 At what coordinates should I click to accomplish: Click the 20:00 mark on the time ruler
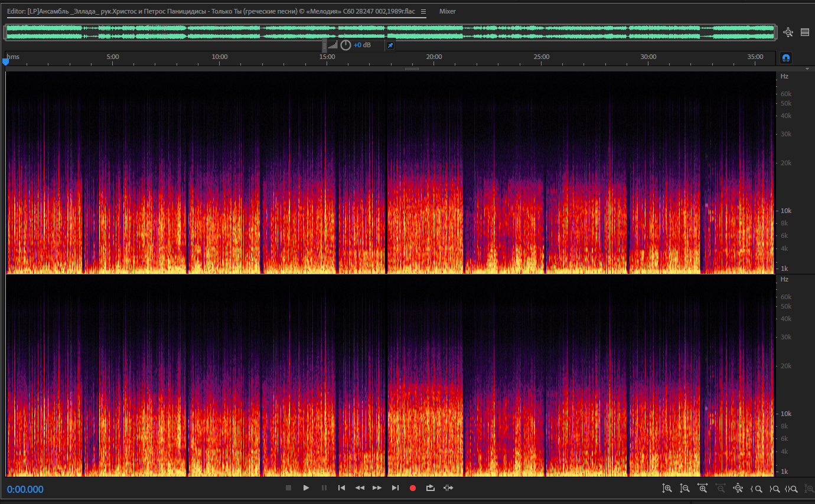point(434,57)
